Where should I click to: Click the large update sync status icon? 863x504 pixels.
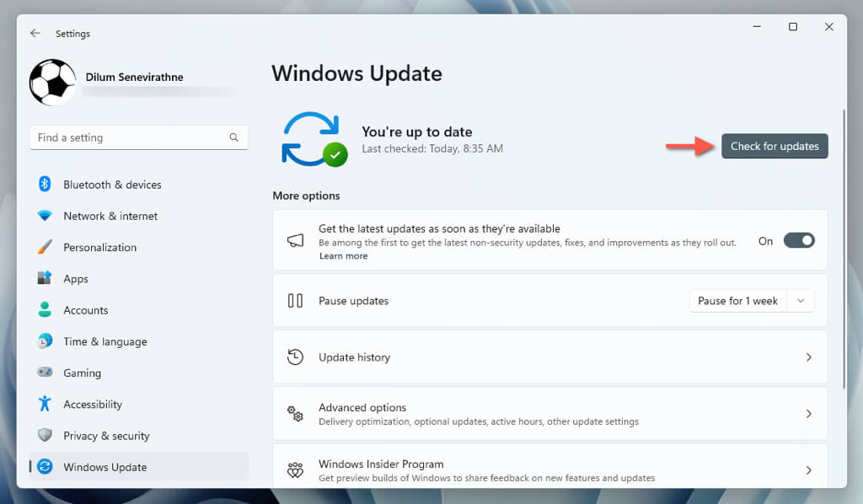click(314, 139)
